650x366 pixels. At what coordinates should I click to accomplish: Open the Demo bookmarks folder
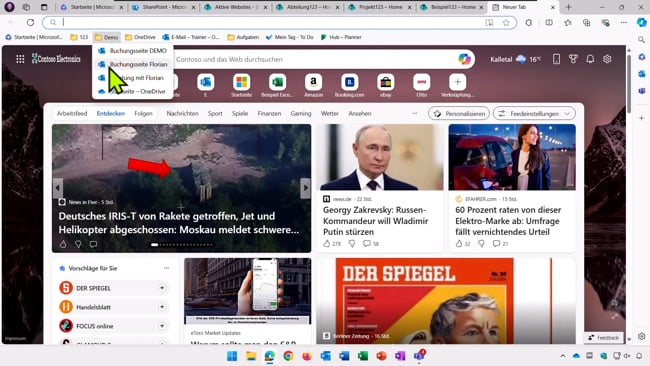[x=107, y=37]
